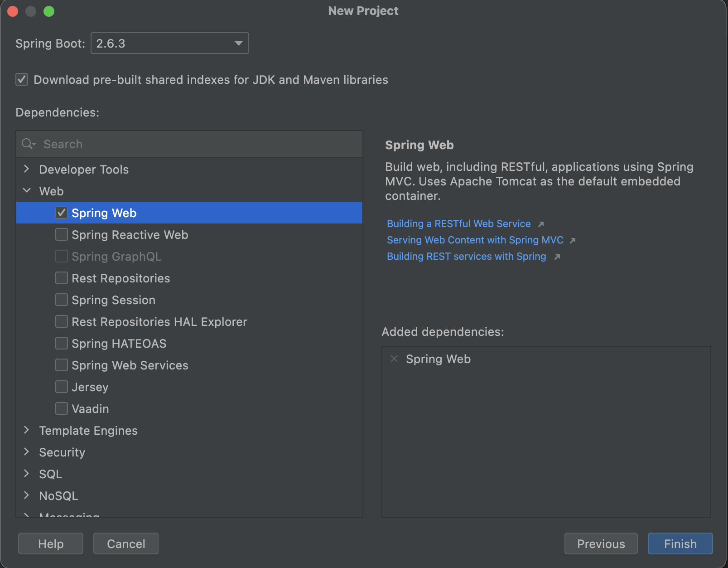Screen dimensions: 728x568
Task: Remove Spring Web using the X icon
Action: pyautogui.click(x=393, y=359)
